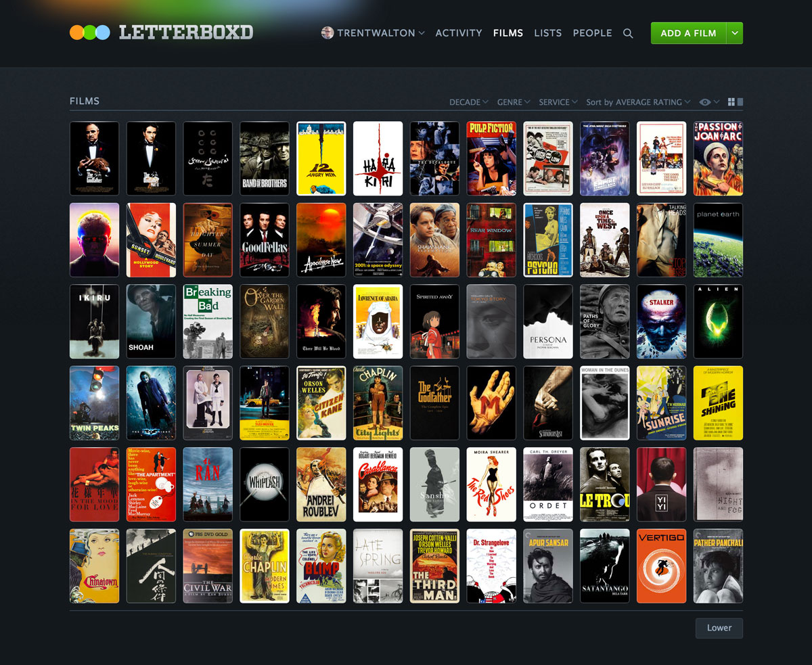The image size is (812, 665).
Task: Switch to the grid view icon
Action: coord(731,102)
